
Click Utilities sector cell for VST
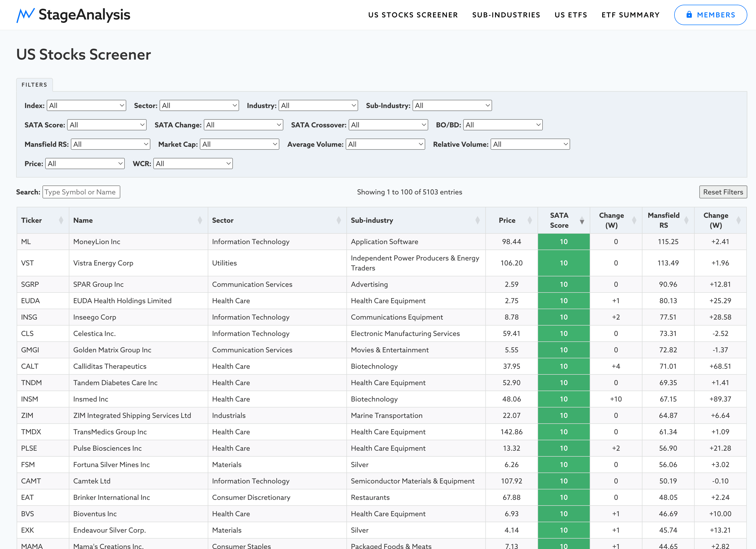pos(277,263)
